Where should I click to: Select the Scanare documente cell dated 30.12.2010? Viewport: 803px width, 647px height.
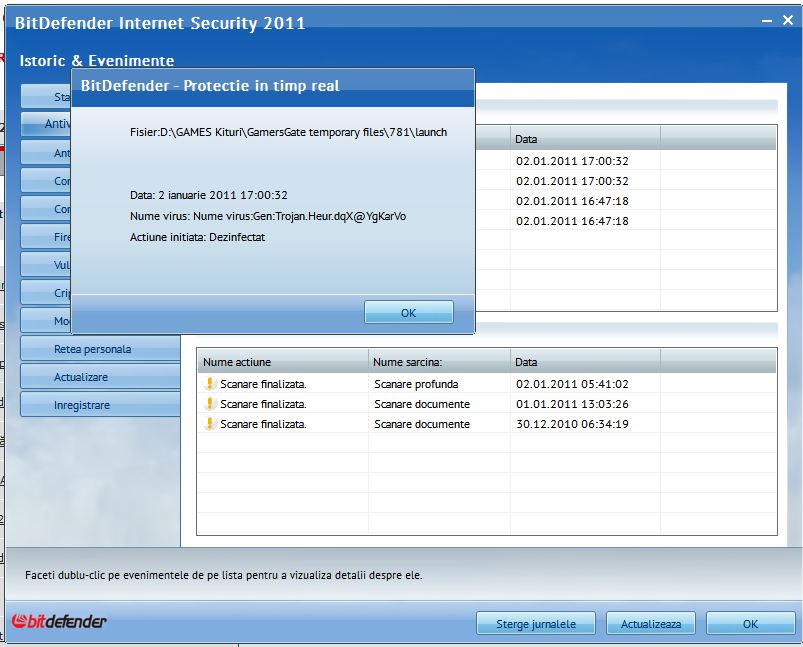tap(421, 424)
